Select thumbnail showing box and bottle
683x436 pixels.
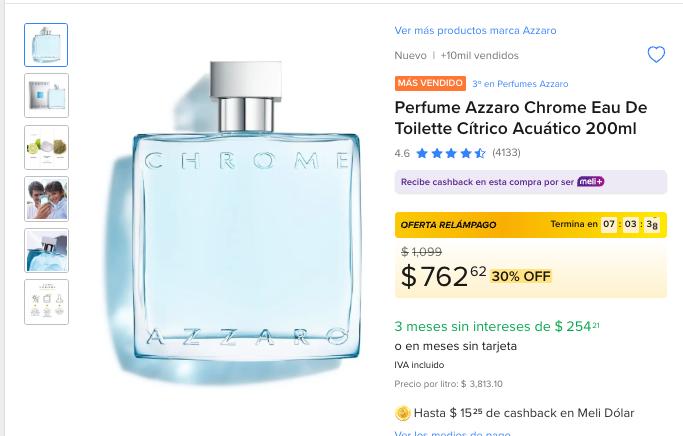(x=46, y=95)
